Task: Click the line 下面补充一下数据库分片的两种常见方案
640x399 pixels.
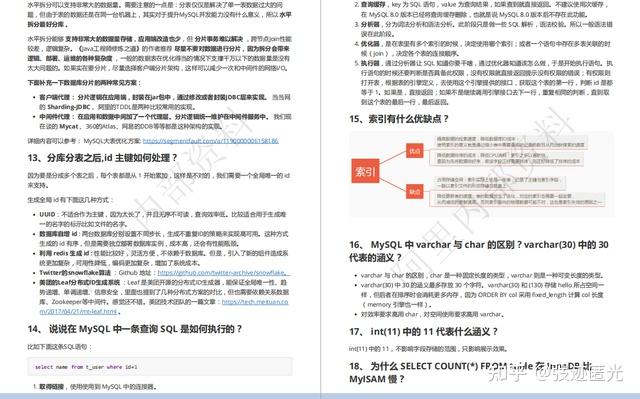Action: 84,82
